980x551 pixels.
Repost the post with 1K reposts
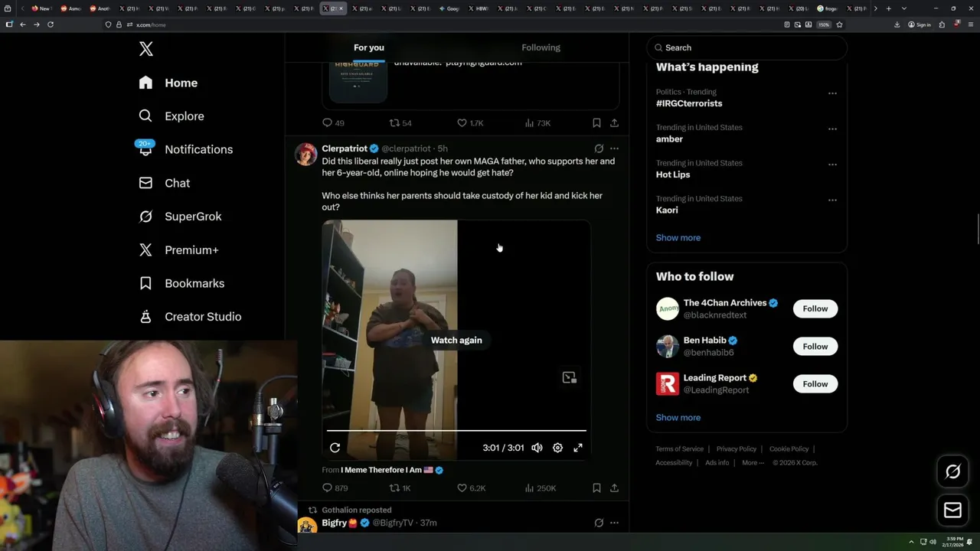400,487
